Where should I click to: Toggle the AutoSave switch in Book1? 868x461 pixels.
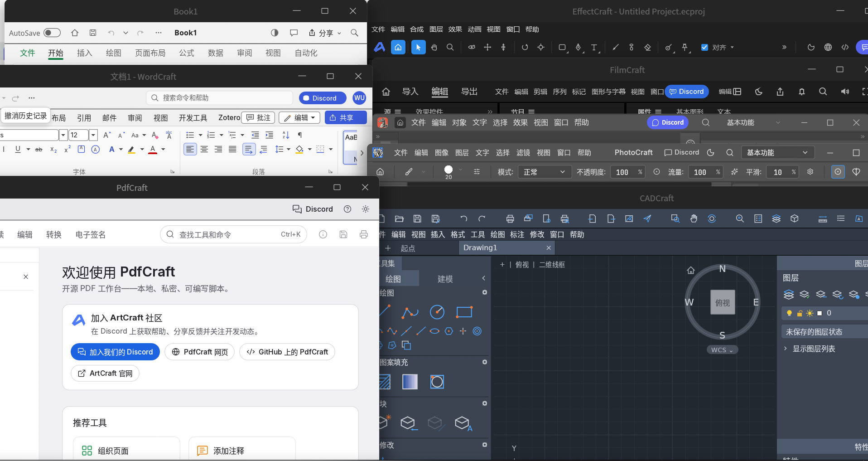pos(52,33)
